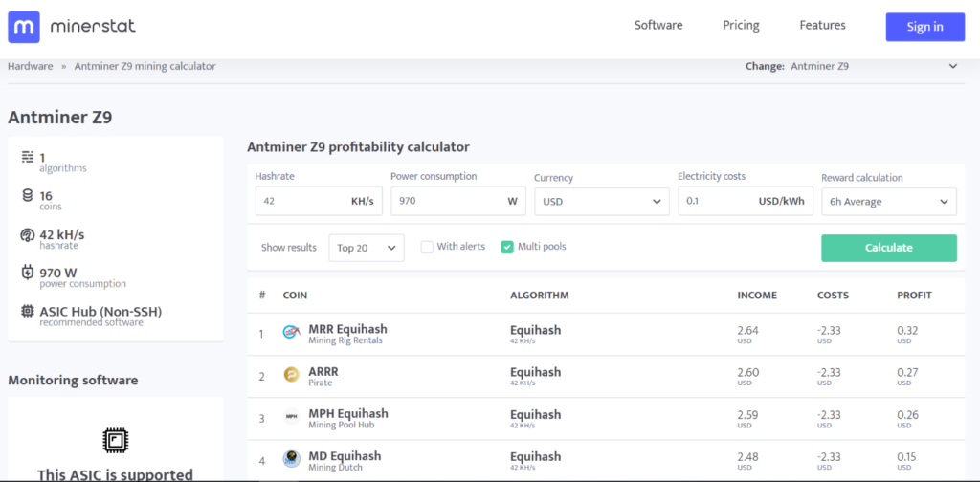Click the hashrate gauge icon
The image size is (980, 482).
tap(27, 234)
